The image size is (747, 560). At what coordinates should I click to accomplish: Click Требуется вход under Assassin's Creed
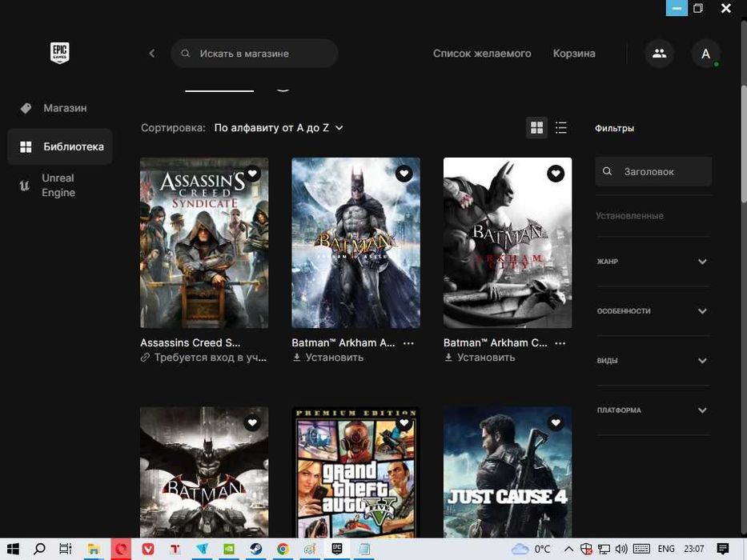204,358
